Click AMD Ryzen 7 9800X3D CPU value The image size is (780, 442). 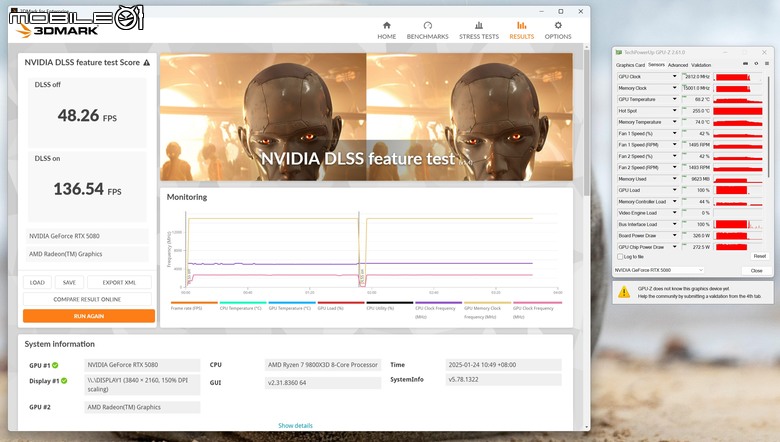click(x=323, y=365)
